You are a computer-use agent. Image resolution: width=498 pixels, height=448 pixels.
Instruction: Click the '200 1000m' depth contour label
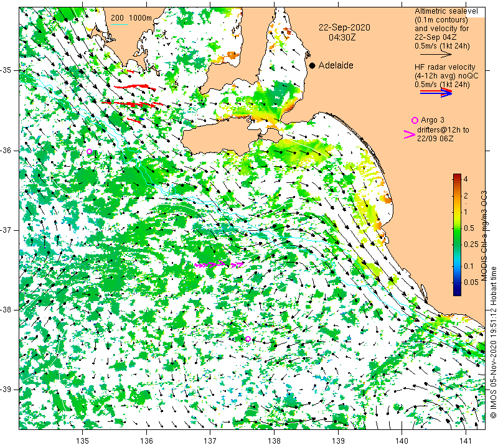[x=131, y=18]
